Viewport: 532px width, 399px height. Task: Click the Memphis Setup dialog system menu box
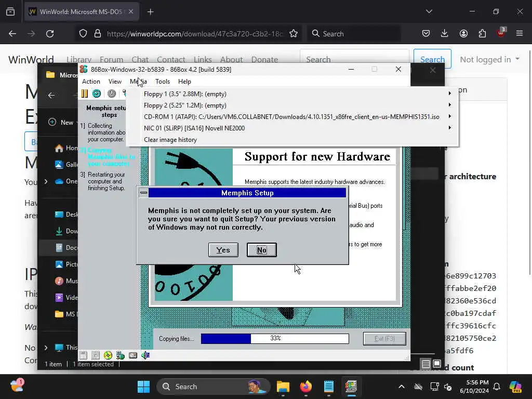tap(143, 193)
